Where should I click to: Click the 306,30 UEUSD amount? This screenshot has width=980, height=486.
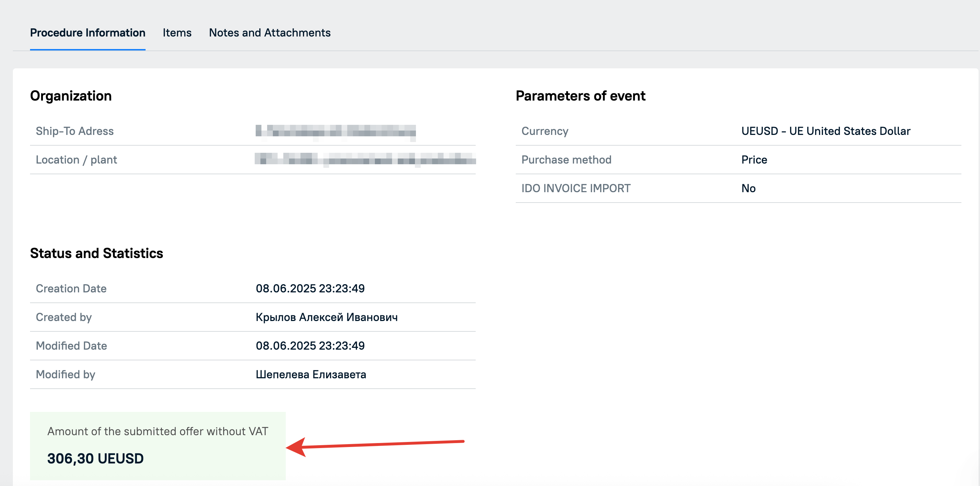95,458
